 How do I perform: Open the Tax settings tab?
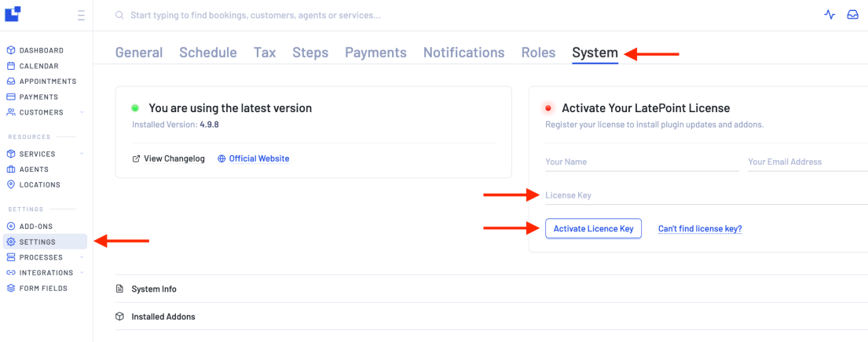[265, 53]
